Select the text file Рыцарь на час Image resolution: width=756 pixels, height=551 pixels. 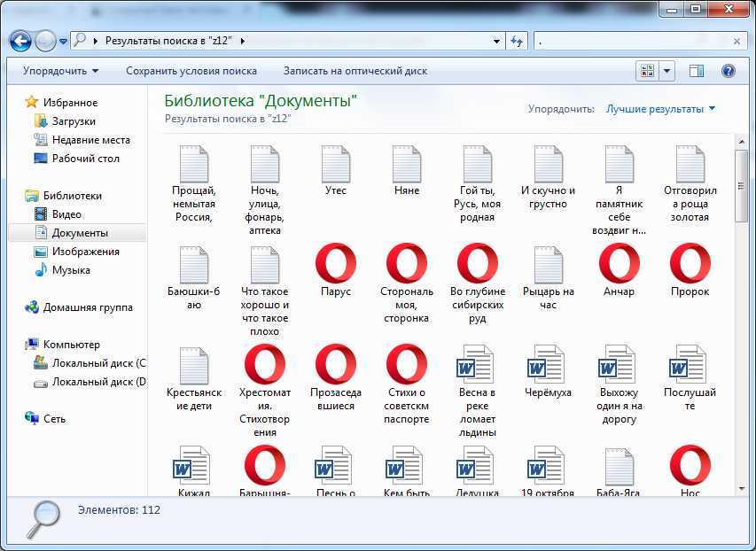tap(549, 278)
